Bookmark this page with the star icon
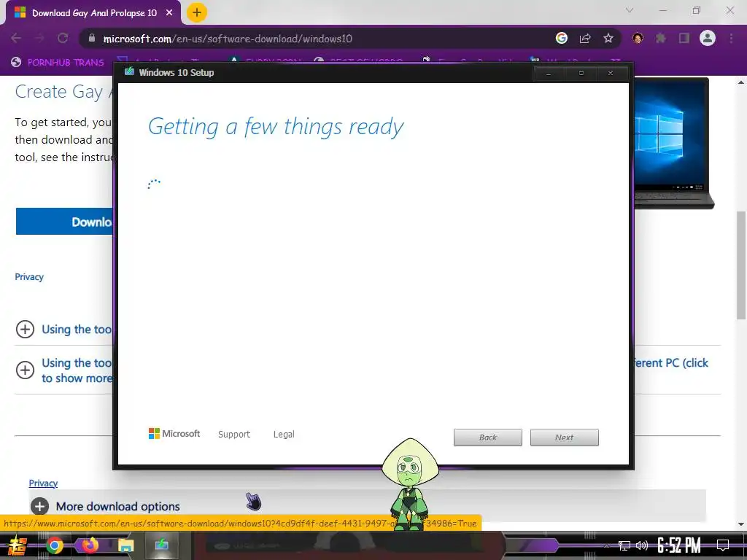Viewport: 747px width, 560px height. pos(608,38)
